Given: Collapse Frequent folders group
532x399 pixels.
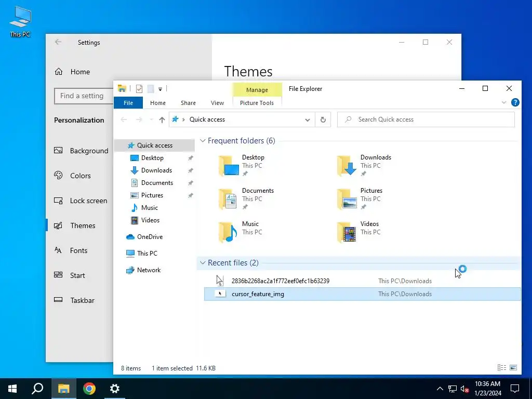Looking at the screenshot, I should [x=203, y=140].
